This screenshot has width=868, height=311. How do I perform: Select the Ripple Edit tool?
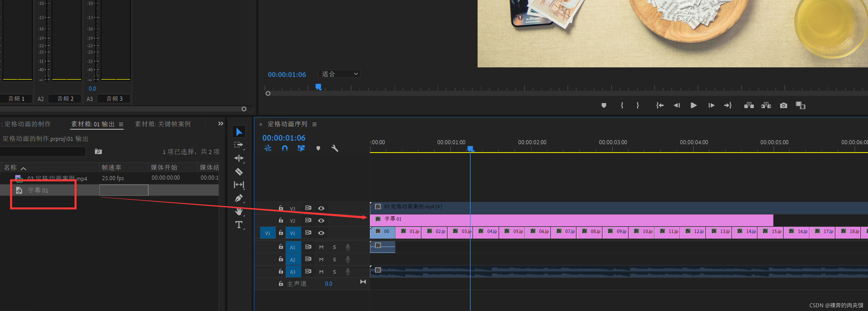(x=239, y=158)
